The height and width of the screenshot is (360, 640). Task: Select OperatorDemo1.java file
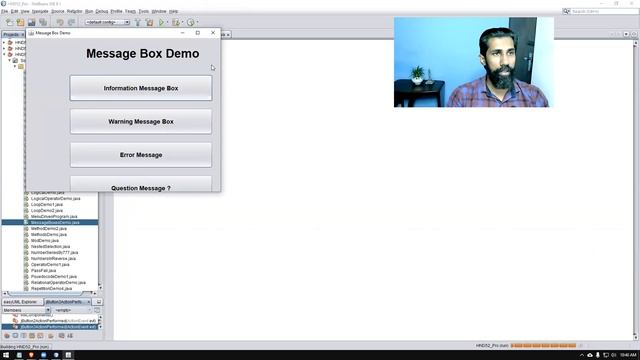[x=50, y=264]
